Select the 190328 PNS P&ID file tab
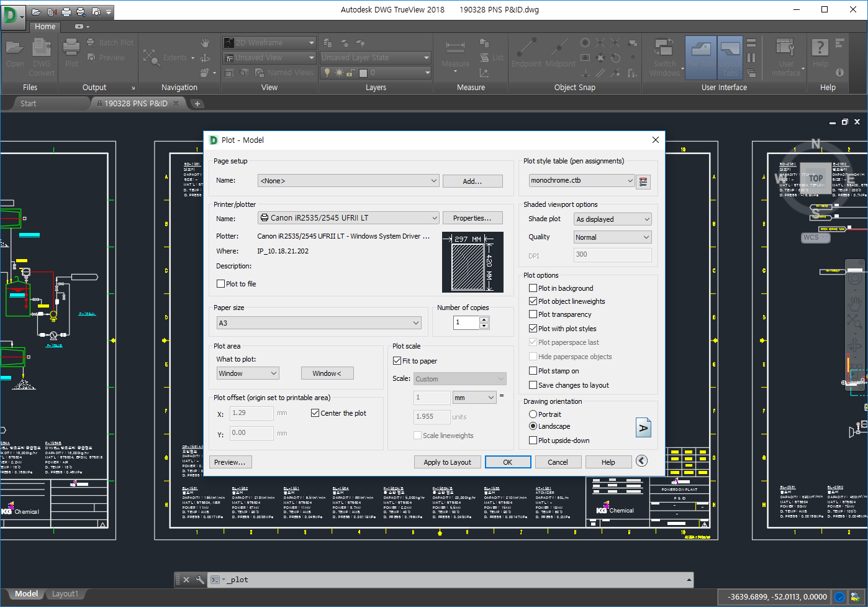868x607 pixels. [x=135, y=104]
